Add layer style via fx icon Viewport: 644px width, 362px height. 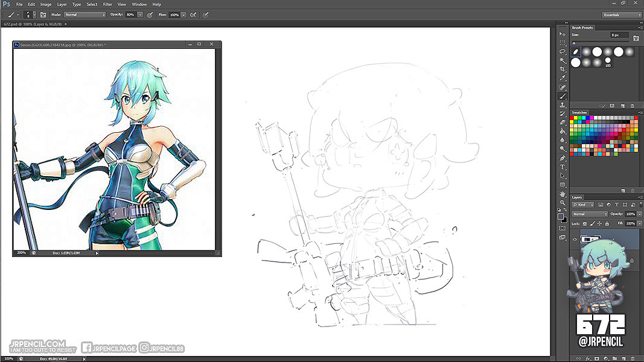(x=588, y=359)
